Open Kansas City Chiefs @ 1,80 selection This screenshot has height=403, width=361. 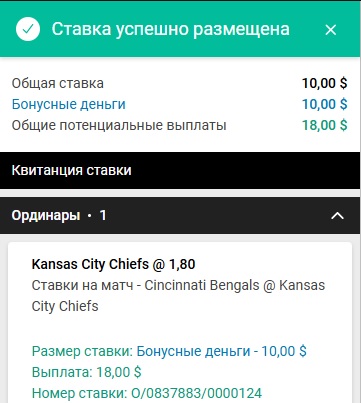click(113, 264)
